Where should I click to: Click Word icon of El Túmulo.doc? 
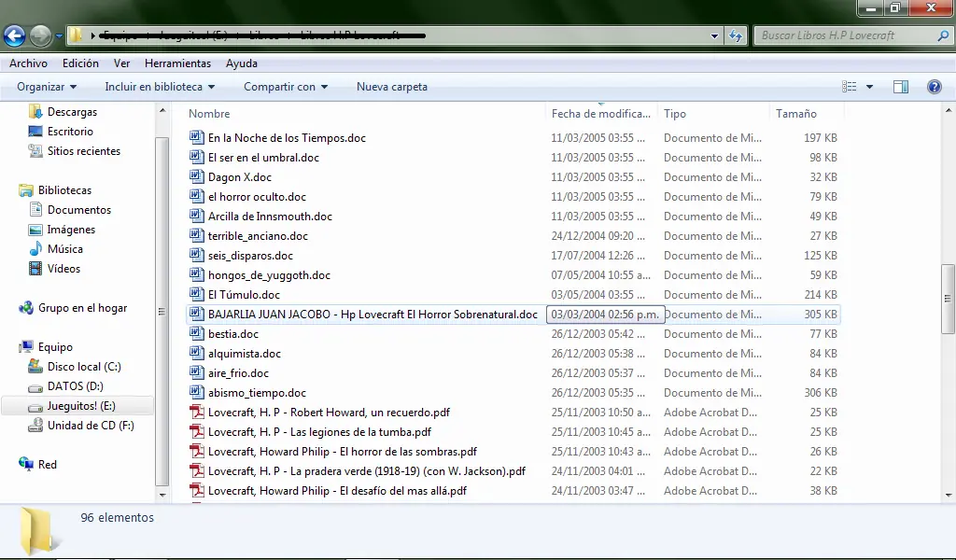pos(196,294)
